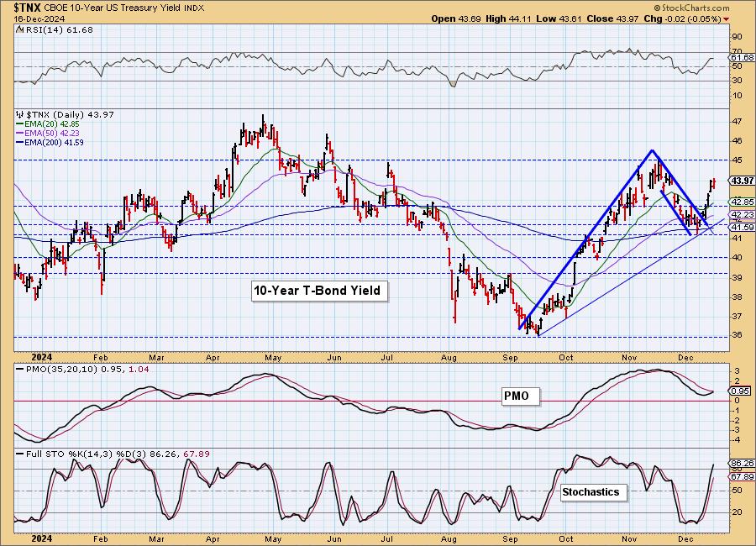Image resolution: width=756 pixels, height=546 pixels.
Task: Click the 'RSI(14) 61.68' legend text
Action: (x=59, y=30)
